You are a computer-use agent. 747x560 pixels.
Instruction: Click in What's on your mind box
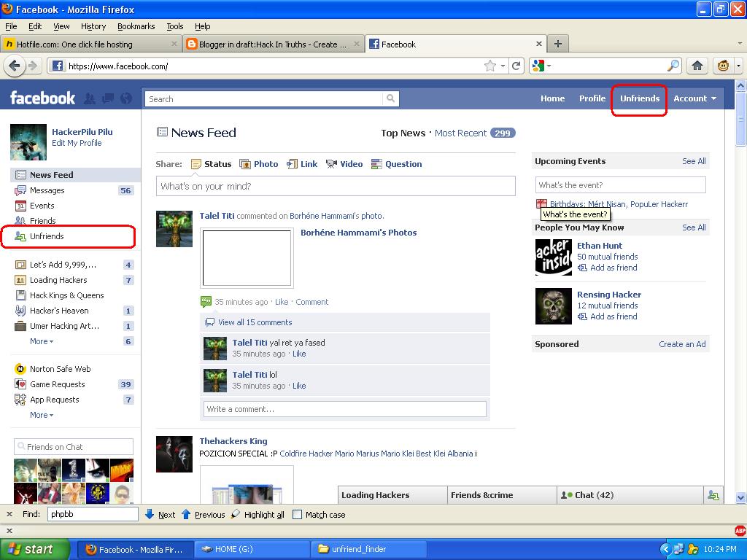point(336,186)
